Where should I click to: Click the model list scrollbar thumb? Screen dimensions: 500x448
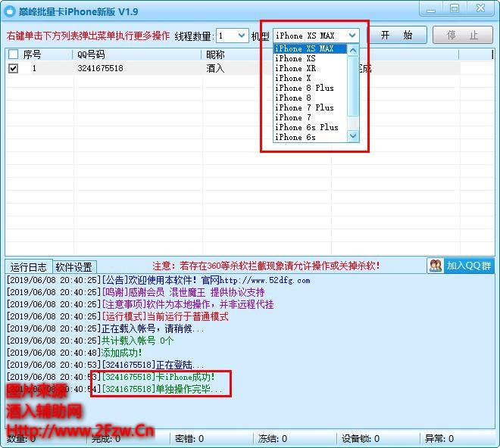(353, 86)
